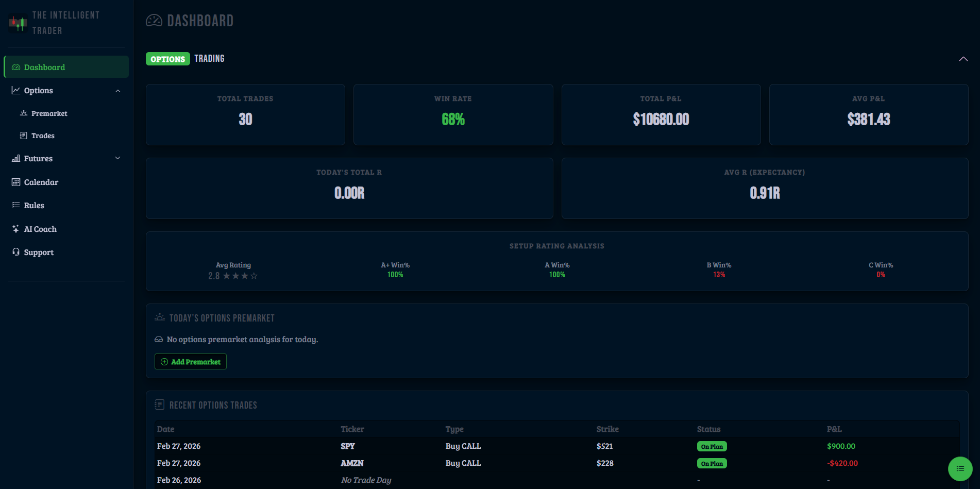Click The Intelligent Trader candlestick logo

(x=17, y=23)
